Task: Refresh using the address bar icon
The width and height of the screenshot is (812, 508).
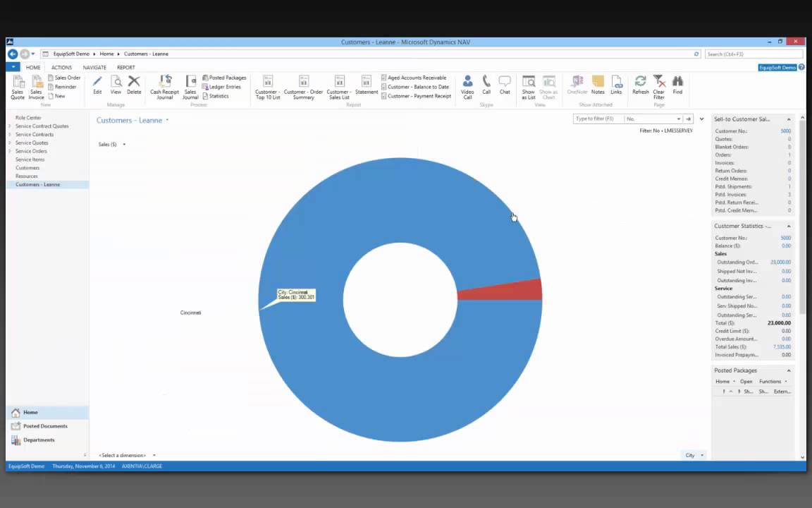Action: click(696, 54)
